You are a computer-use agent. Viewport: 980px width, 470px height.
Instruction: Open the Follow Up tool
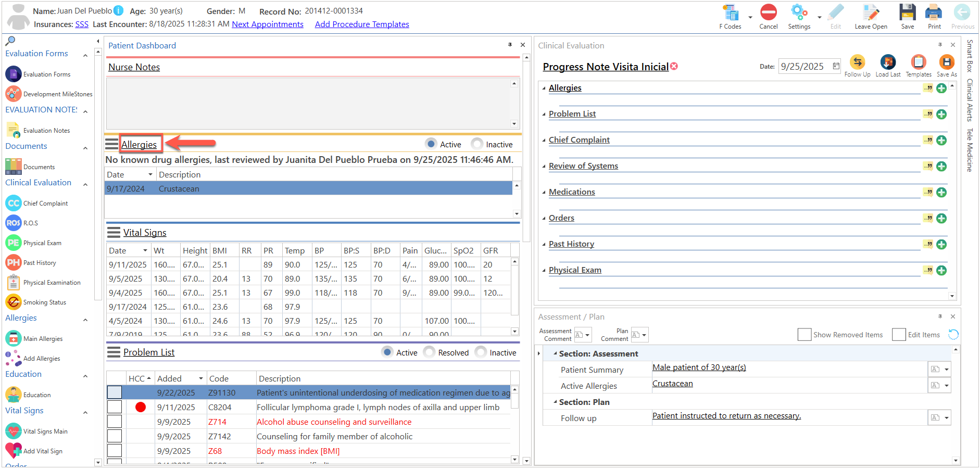tap(857, 62)
